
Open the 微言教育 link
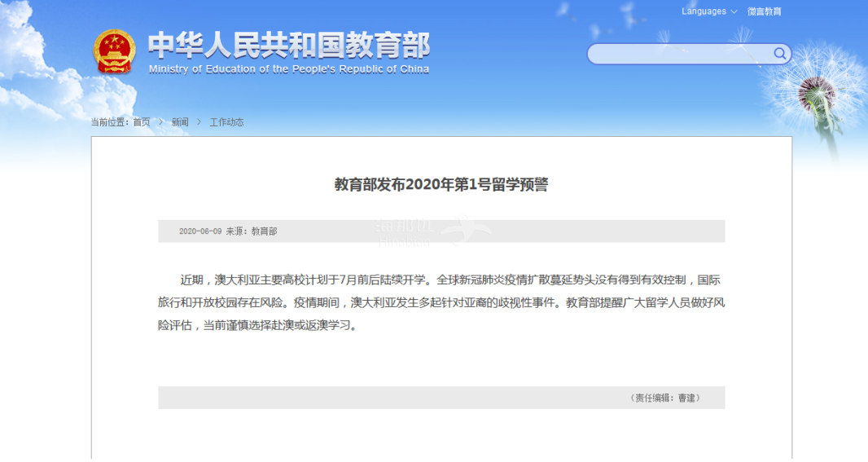pos(764,11)
